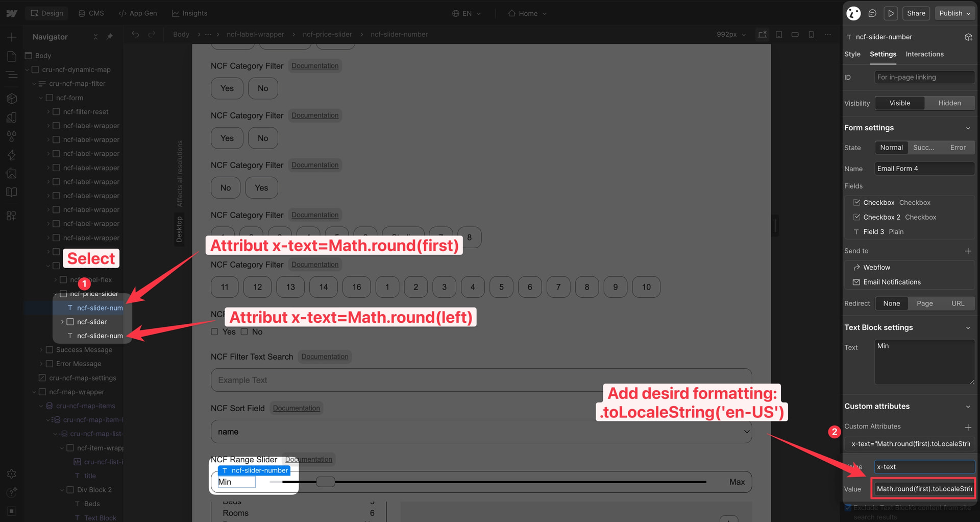This screenshot has width=980, height=522.
Task: Open the Home page dropdown
Action: (527, 13)
